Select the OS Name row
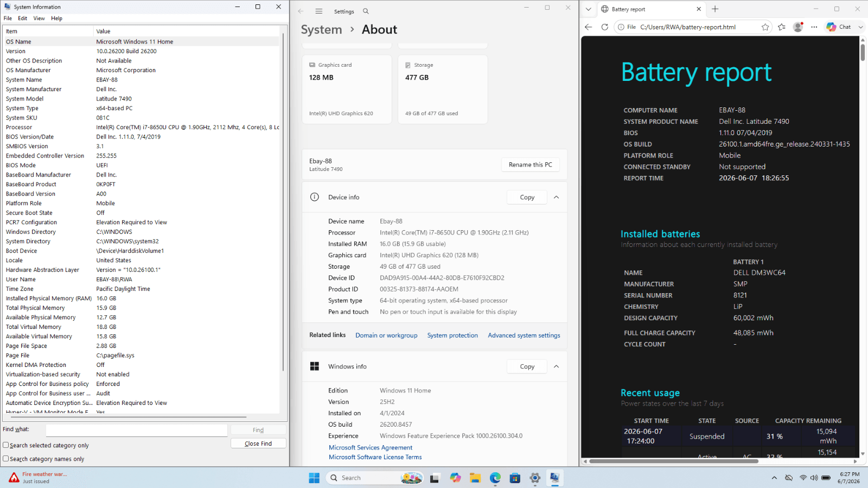 (x=142, y=42)
